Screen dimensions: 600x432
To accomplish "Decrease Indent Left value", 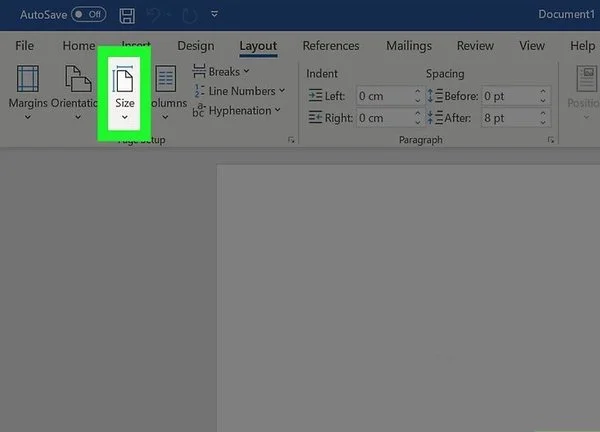I will (417, 101).
